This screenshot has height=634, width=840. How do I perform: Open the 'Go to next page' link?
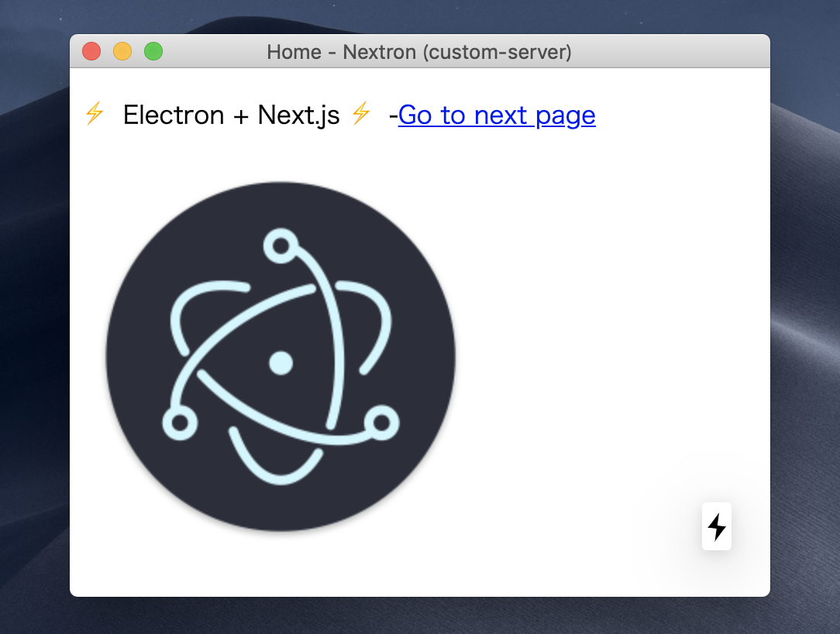[x=497, y=115]
